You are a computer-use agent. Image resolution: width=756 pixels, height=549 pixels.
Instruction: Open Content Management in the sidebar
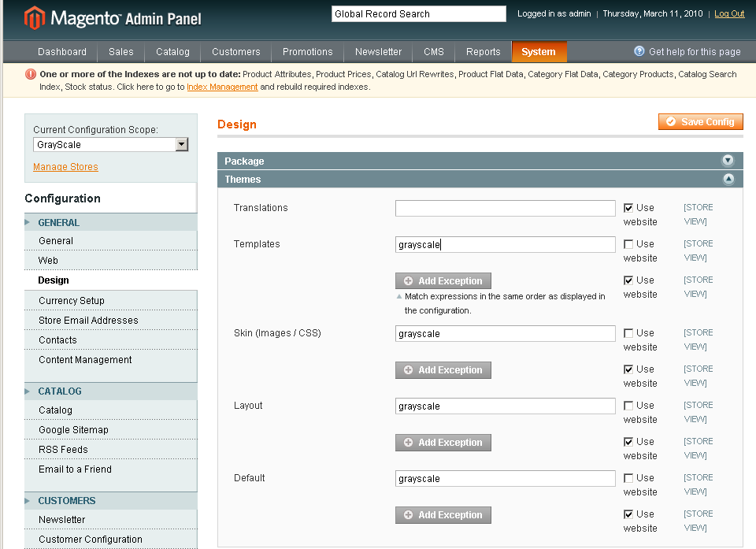click(x=111, y=360)
